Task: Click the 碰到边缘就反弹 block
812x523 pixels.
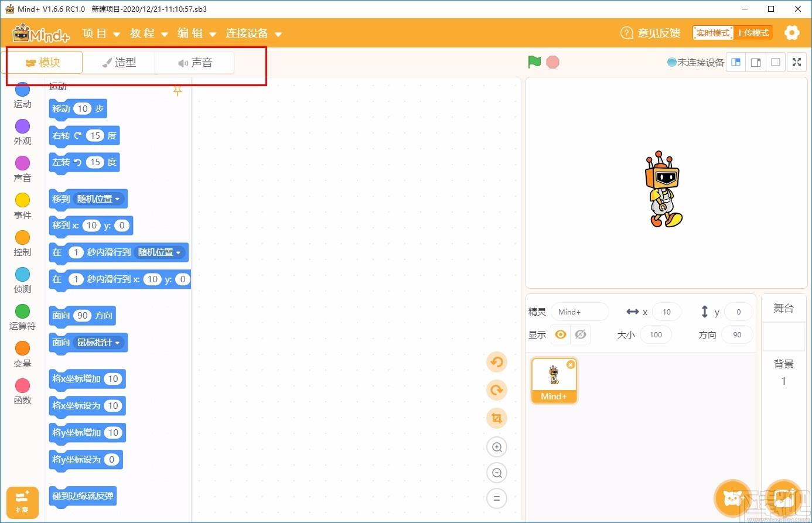Action: tap(83, 497)
